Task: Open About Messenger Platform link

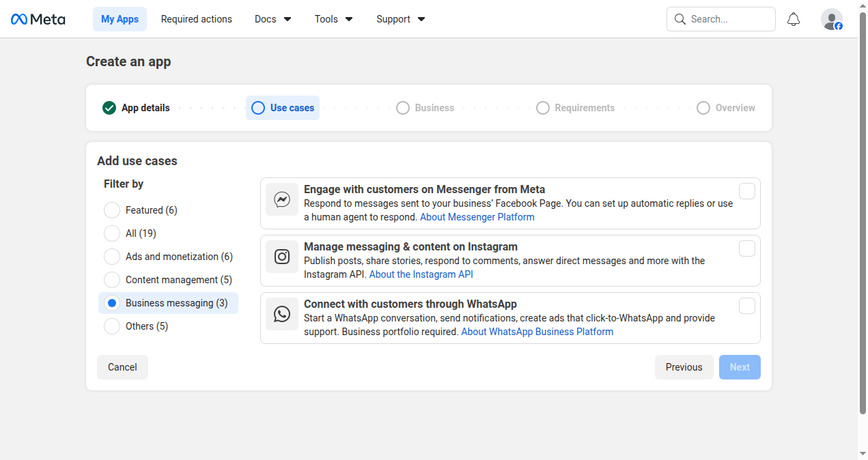Action: click(x=477, y=217)
